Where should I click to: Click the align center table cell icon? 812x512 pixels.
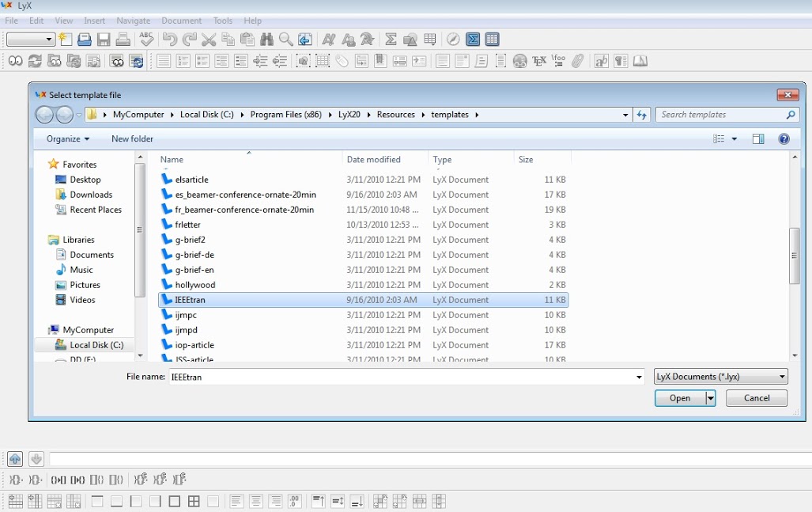coord(256,501)
